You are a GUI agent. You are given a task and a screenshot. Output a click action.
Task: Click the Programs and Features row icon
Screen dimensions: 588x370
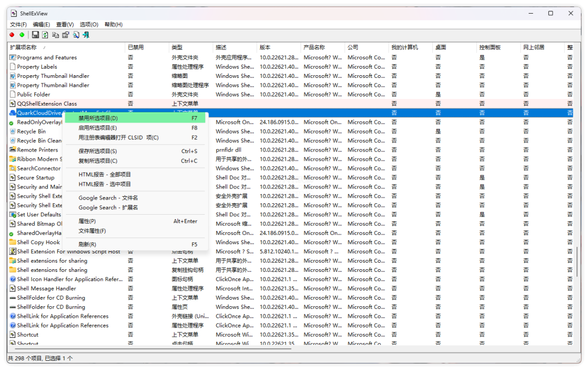[x=13, y=57]
